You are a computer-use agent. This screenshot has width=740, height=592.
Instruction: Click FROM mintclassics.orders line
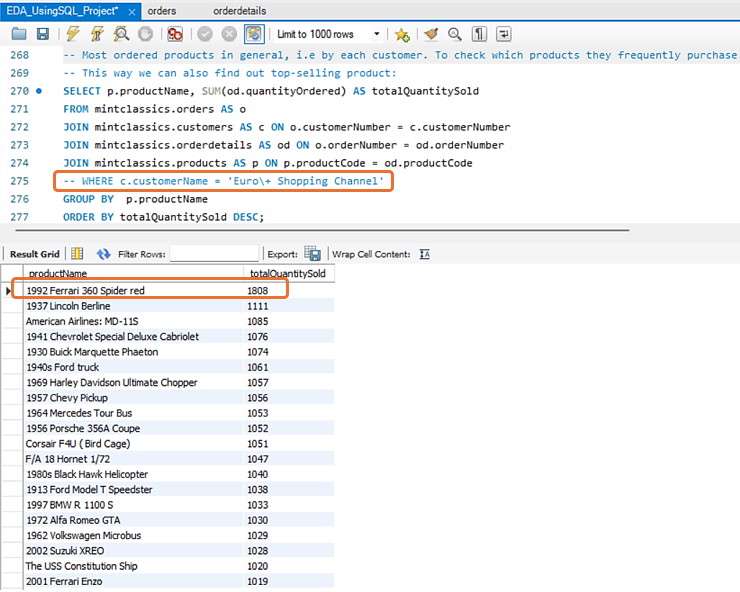(154, 109)
